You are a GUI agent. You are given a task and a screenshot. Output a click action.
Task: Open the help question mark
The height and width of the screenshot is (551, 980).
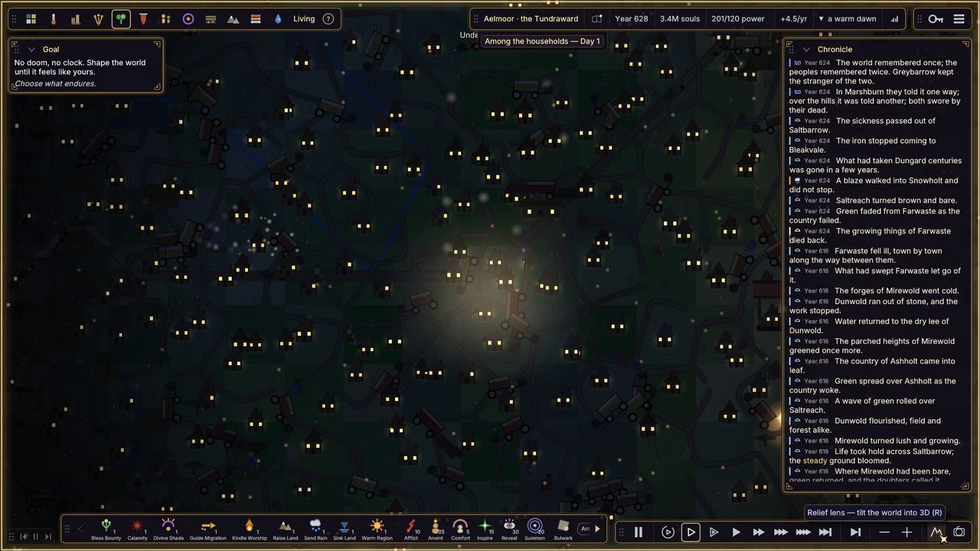[x=328, y=19]
